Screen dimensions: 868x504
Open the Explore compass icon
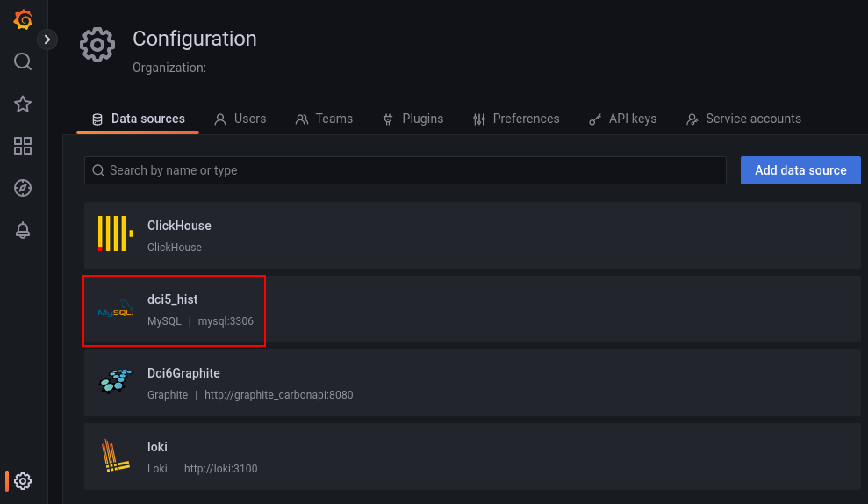23,188
